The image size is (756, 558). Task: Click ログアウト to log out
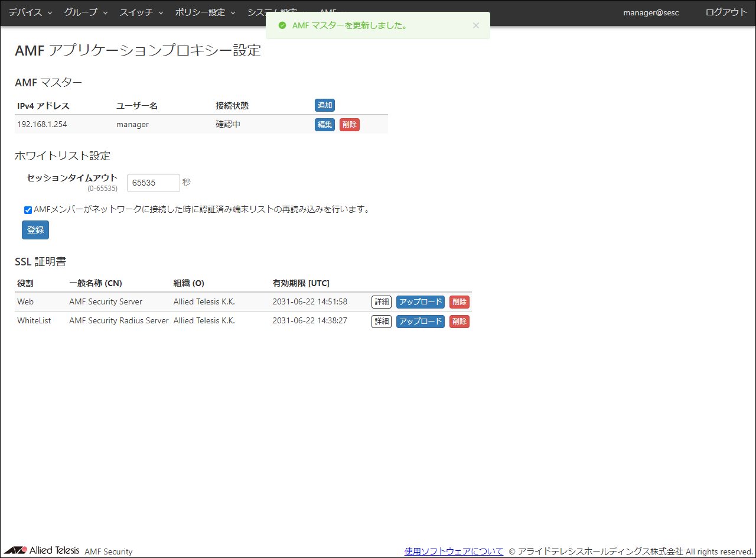click(726, 12)
